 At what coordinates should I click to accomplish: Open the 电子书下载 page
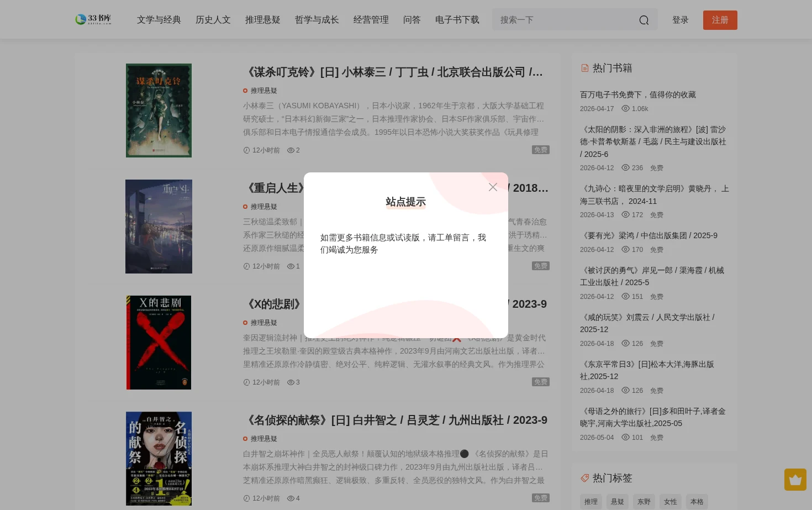(457, 20)
